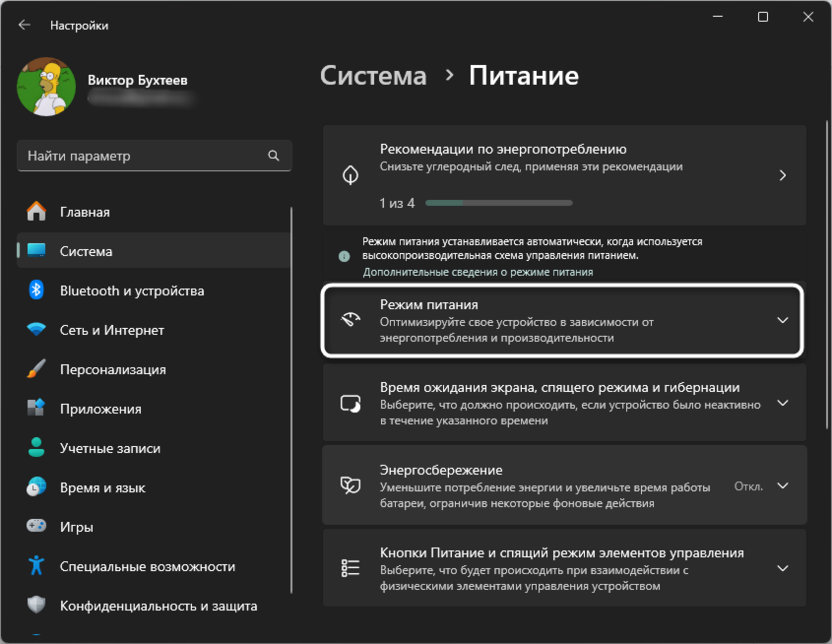Open Bluetooth и устройства section
832x644 pixels.
pyautogui.click(x=154, y=290)
